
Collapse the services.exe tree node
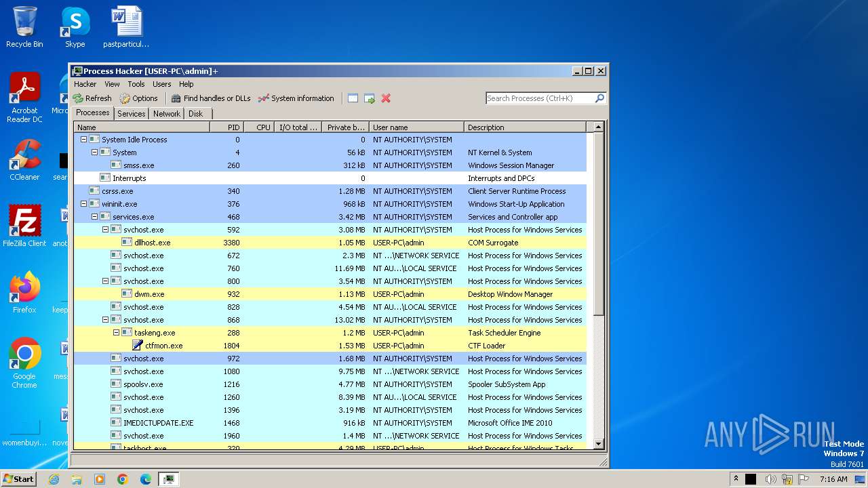pos(94,217)
